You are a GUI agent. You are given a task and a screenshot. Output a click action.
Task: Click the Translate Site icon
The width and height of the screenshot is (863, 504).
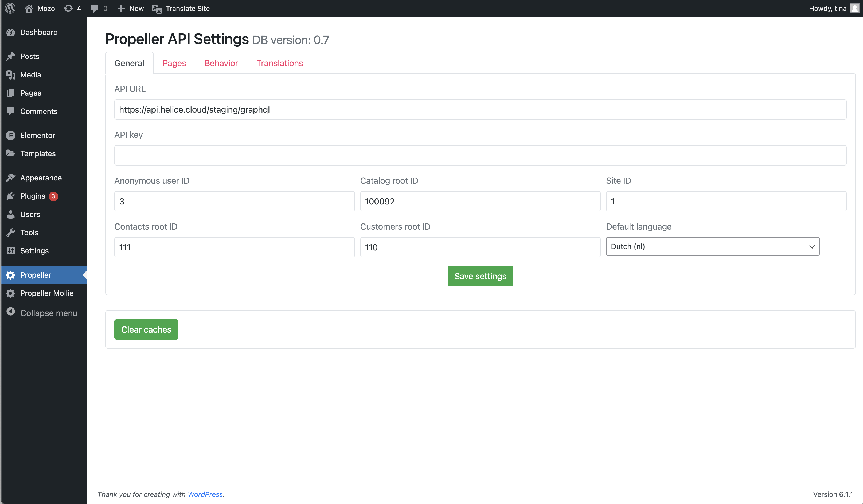point(157,9)
